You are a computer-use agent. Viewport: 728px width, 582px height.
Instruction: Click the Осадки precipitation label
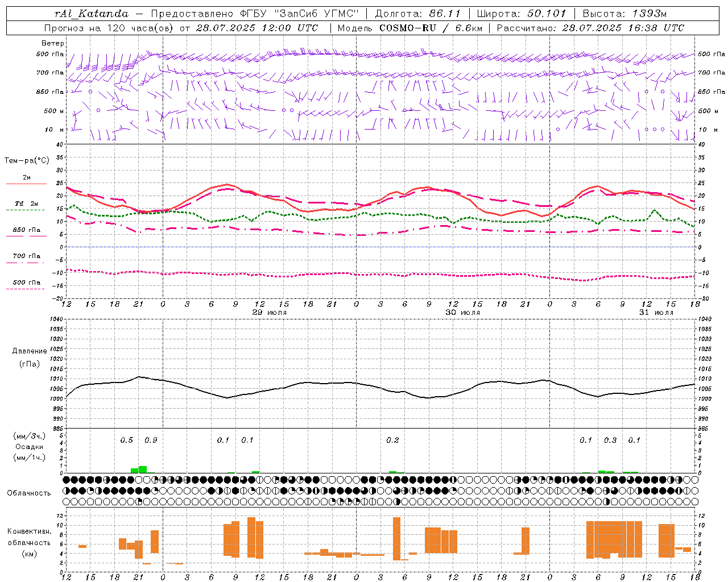tap(29, 447)
